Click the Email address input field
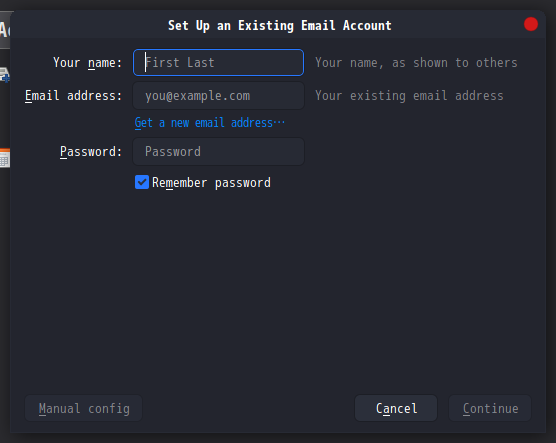The width and height of the screenshot is (556, 443). tap(218, 96)
